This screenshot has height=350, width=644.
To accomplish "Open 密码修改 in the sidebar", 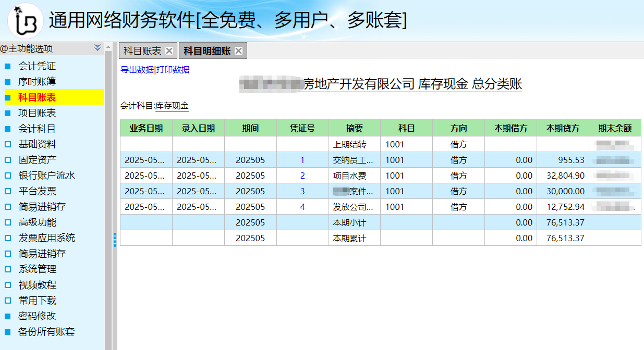I will click(x=37, y=316).
